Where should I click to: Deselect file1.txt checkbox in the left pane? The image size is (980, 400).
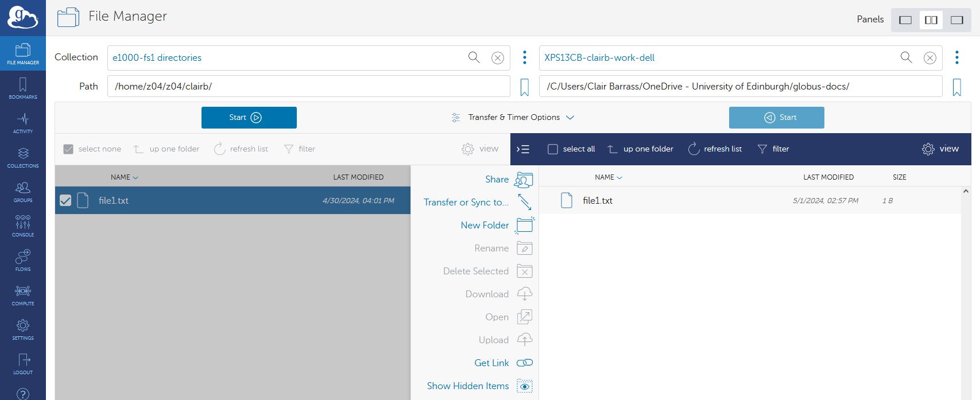[x=65, y=200]
